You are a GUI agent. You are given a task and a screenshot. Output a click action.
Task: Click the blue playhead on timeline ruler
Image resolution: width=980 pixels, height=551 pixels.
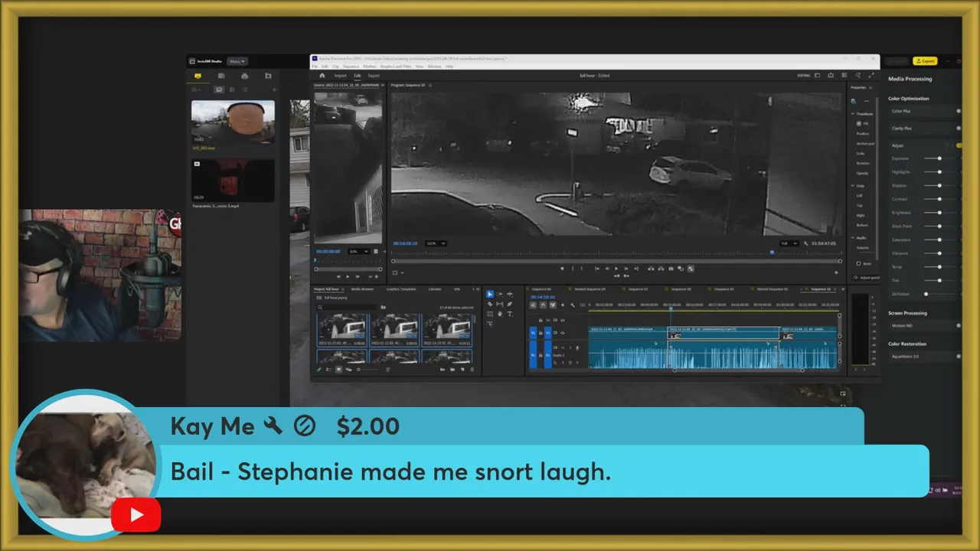671,308
